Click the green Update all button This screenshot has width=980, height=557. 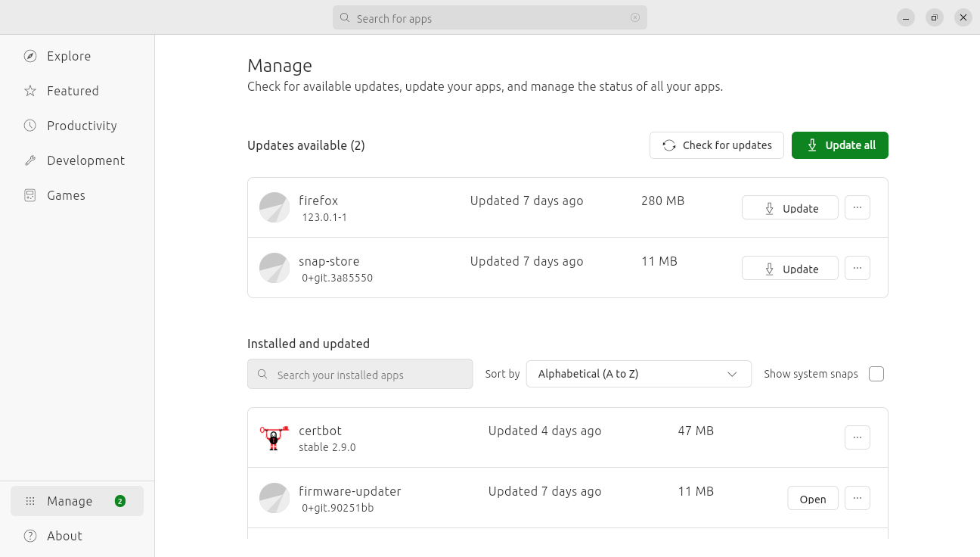tap(840, 145)
